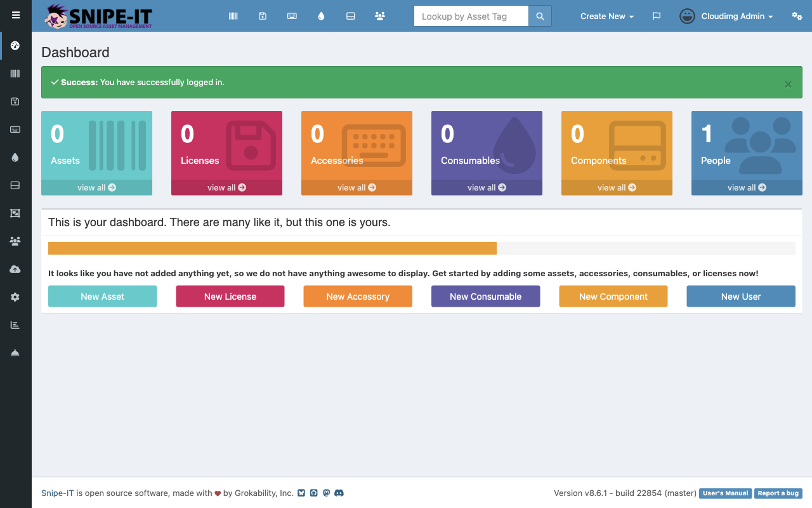
Task: Open the Mastodon icon in the footer
Action: [x=326, y=493]
